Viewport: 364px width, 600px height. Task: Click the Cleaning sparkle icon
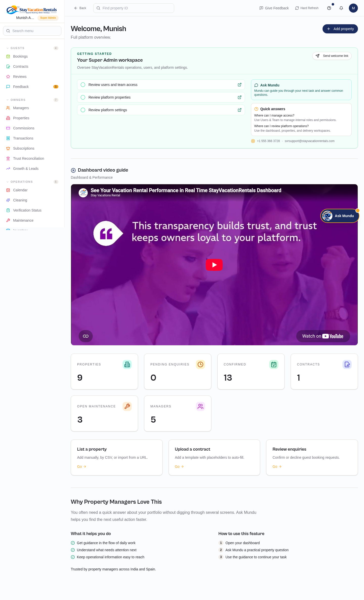pyautogui.click(x=8, y=200)
